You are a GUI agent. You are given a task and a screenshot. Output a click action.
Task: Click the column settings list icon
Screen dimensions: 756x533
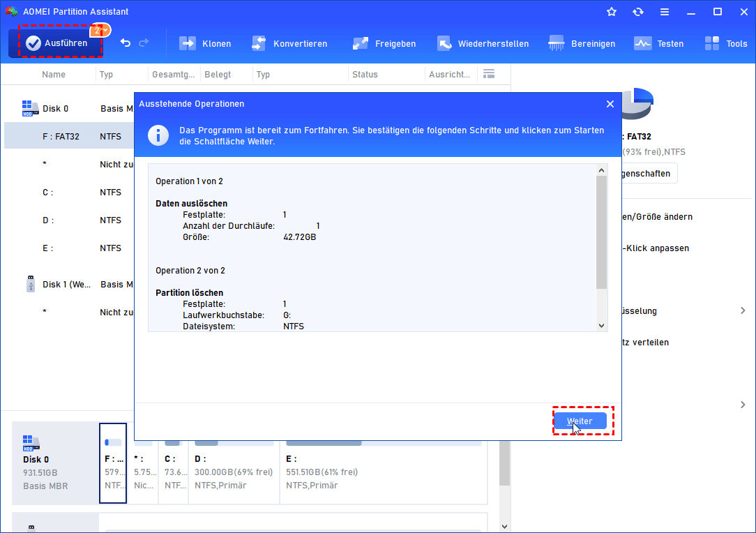click(x=489, y=74)
